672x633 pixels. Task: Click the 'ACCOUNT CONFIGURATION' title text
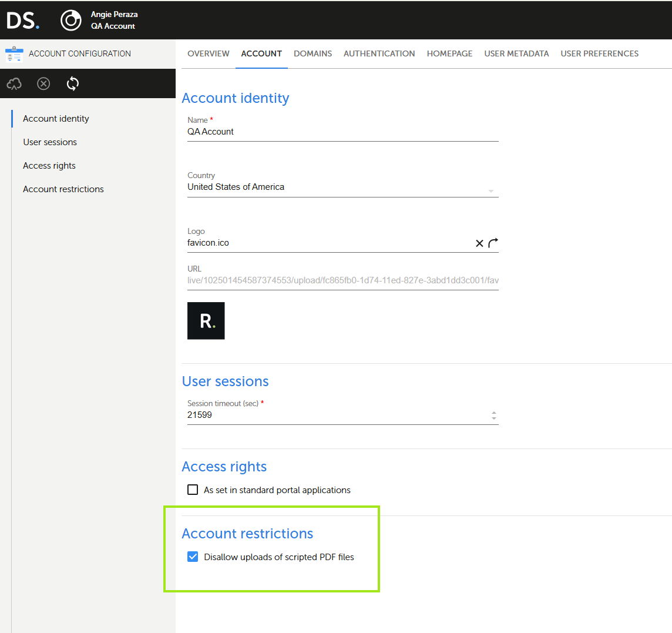coord(80,53)
